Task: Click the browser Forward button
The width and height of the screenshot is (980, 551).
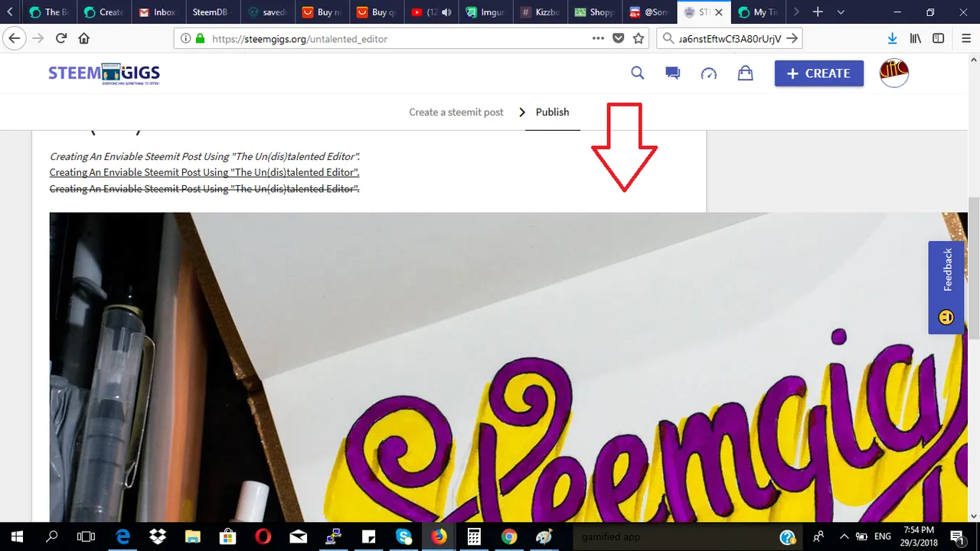Action: click(38, 38)
